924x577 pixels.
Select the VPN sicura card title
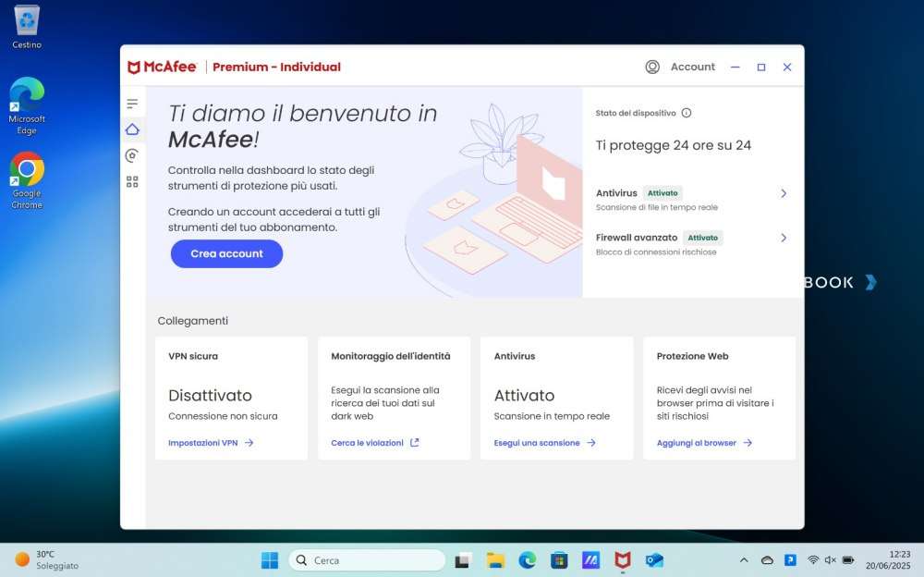coord(193,356)
